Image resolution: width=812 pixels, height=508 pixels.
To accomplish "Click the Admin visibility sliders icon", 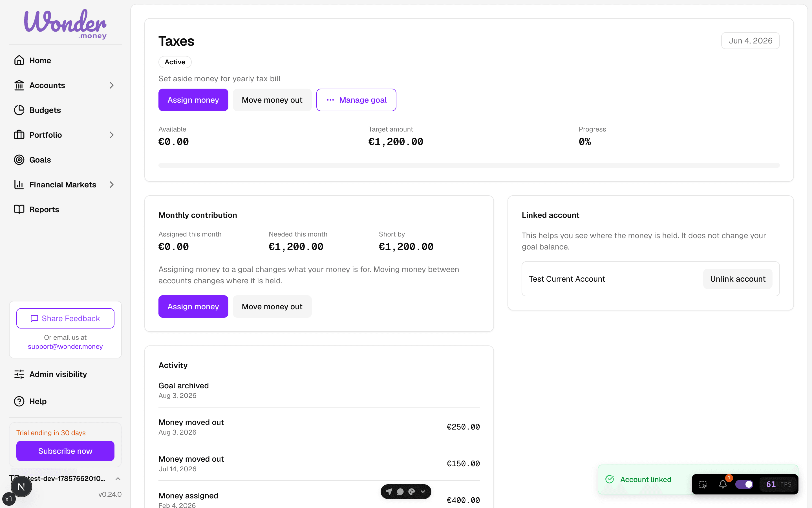I will click(19, 374).
